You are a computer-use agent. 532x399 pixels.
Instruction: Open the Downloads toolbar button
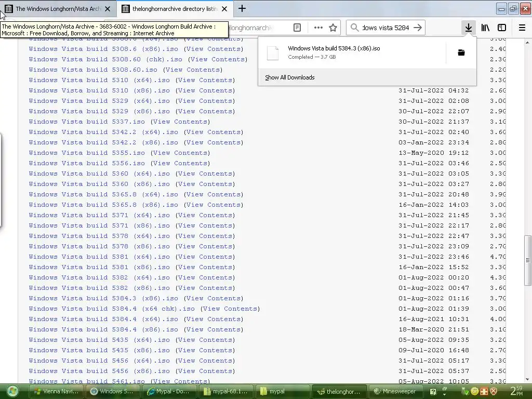click(468, 28)
